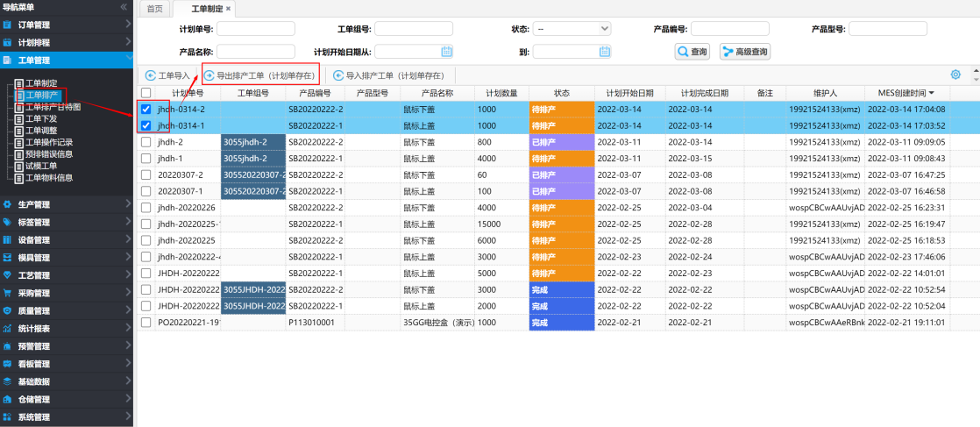The height and width of the screenshot is (427, 980).
Task: Click the gear settings icon above the table
Action: coord(955,75)
